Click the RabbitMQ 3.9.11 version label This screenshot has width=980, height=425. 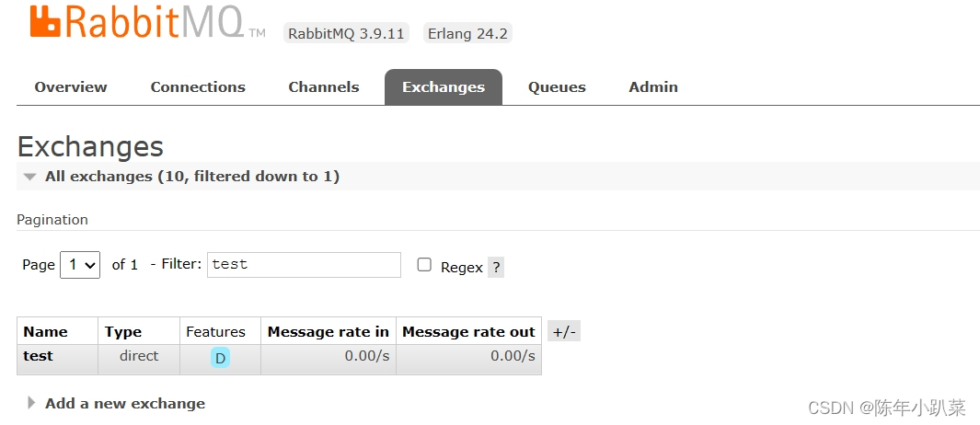pos(346,33)
